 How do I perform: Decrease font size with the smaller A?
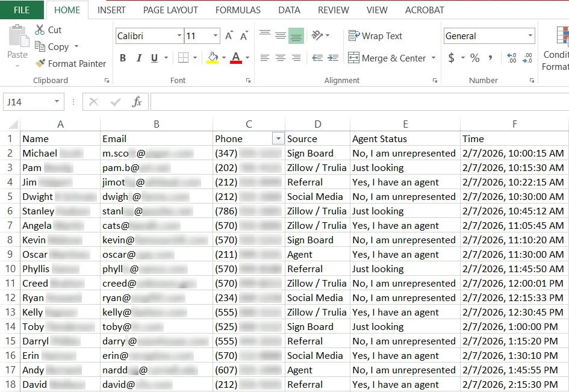point(244,36)
